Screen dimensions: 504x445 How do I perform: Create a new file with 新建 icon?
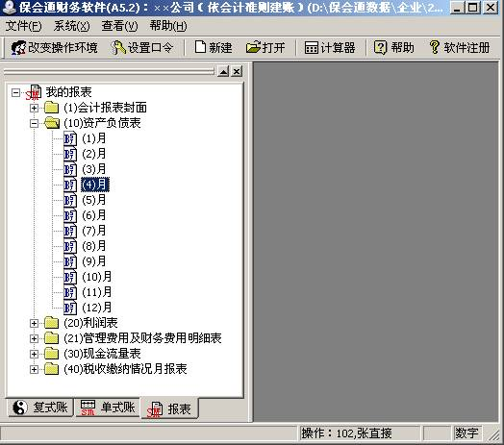200,47
